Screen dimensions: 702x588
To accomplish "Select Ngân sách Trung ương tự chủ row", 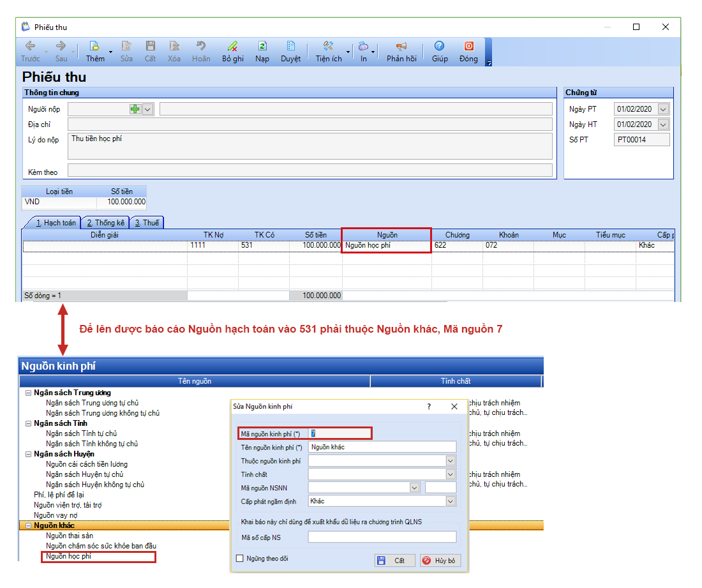I will coord(93,403).
